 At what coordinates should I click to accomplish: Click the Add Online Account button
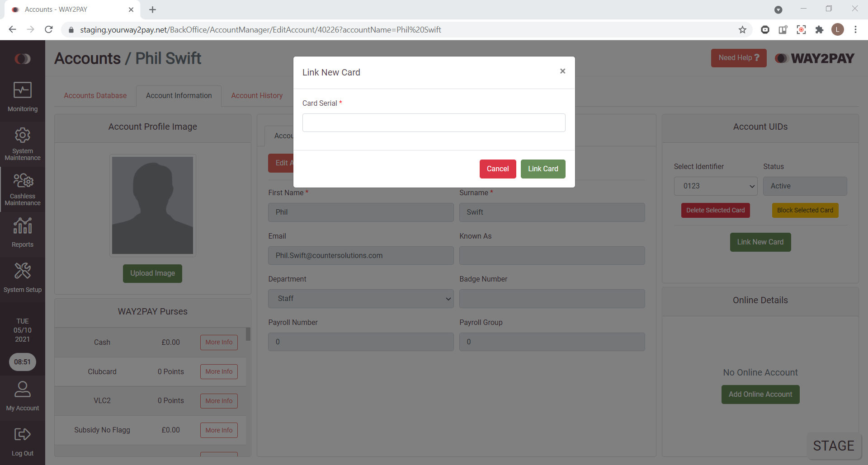760,394
